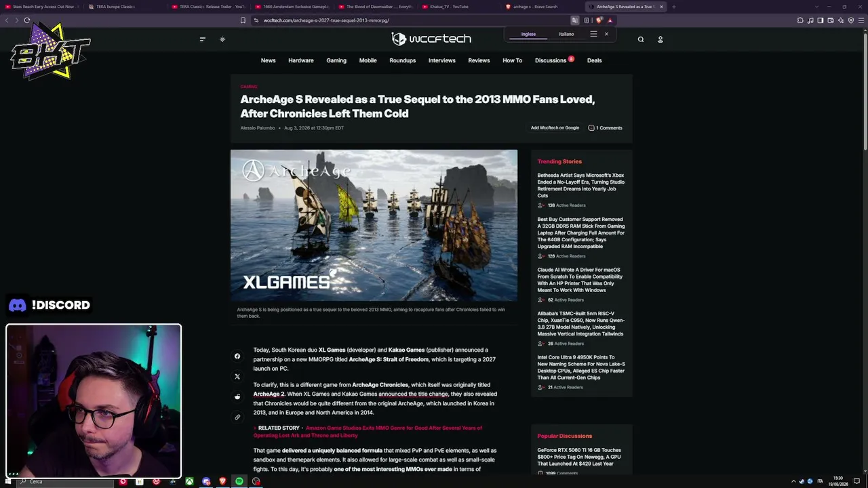Close the translate popup
Viewport: 868px width, 488px height.
point(606,34)
